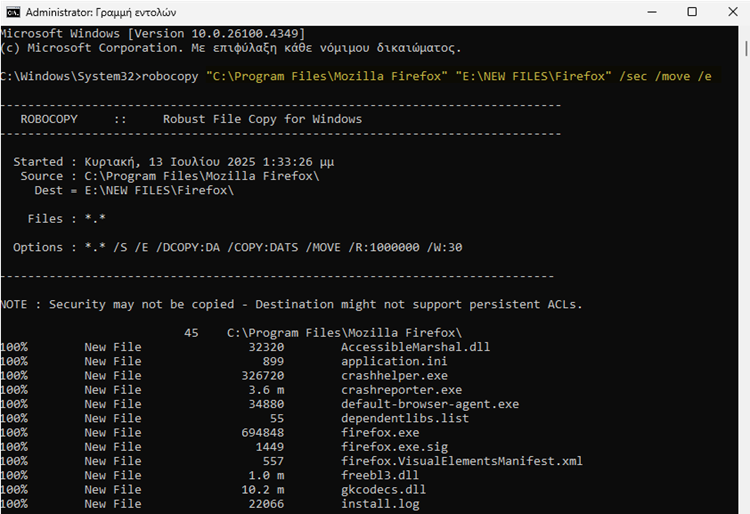Click 'install.log' file name

380,504
